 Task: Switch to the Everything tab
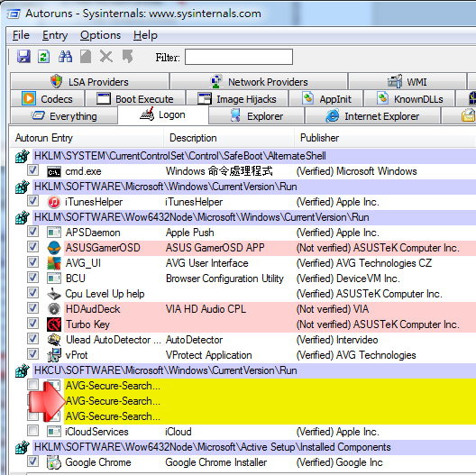click(64, 115)
